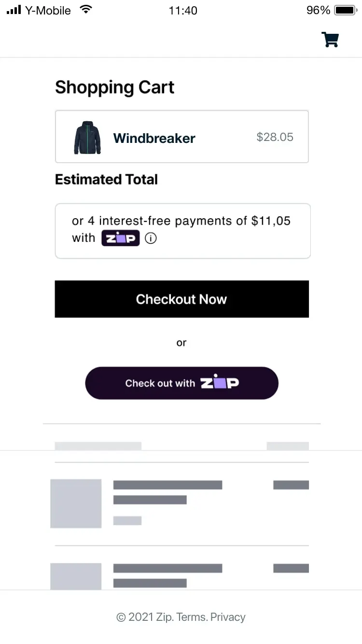Click the © 2021 Zip footer text
362x644 pixels.
click(x=143, y=617)
